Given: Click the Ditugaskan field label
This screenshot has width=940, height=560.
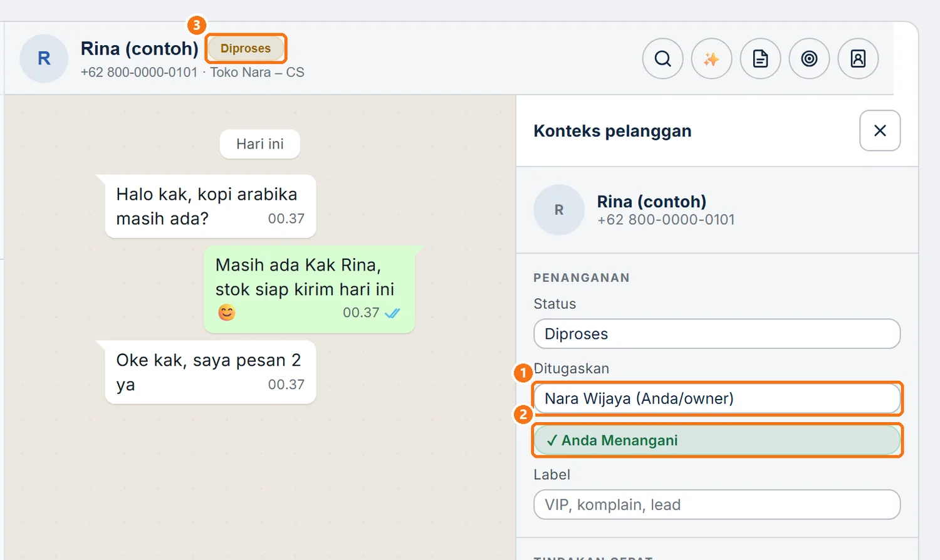Looking at the screenshot, I should [x=572, y=368].
